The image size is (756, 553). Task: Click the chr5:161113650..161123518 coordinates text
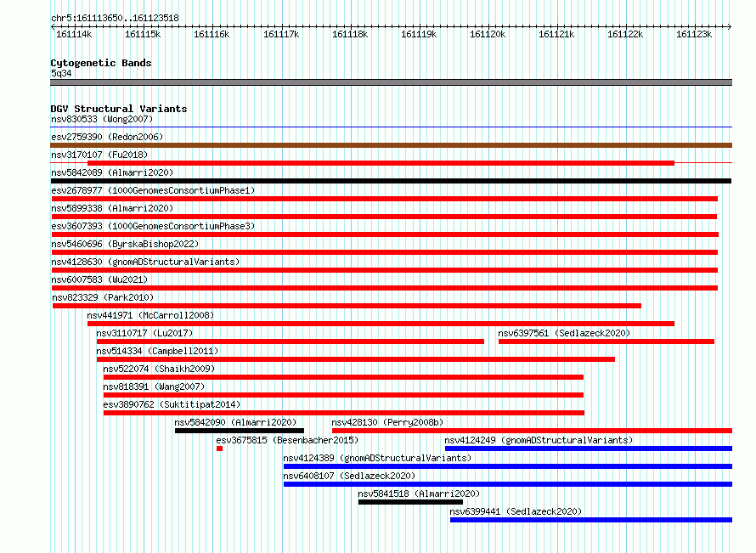click(115, 18)
